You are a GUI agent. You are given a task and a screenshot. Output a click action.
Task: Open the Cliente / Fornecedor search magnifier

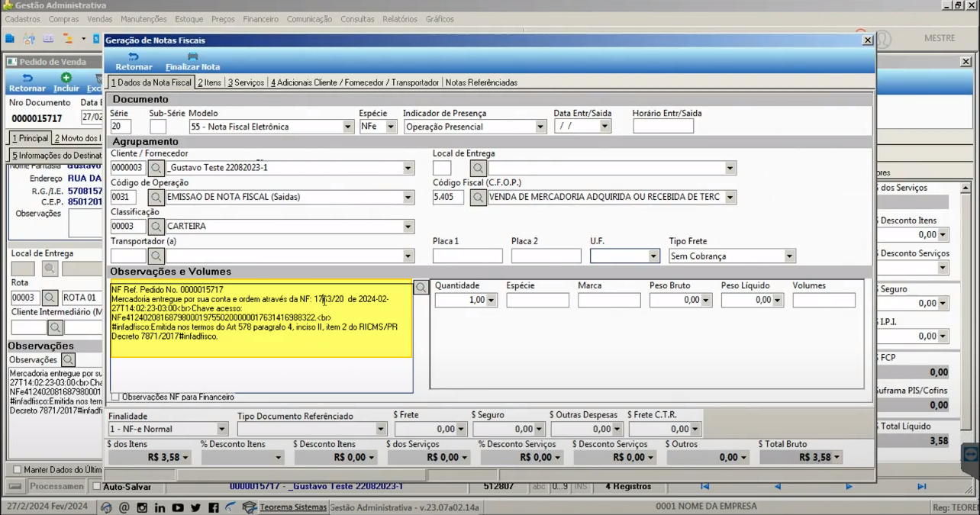pyautogui.click(x=156, y=168)
